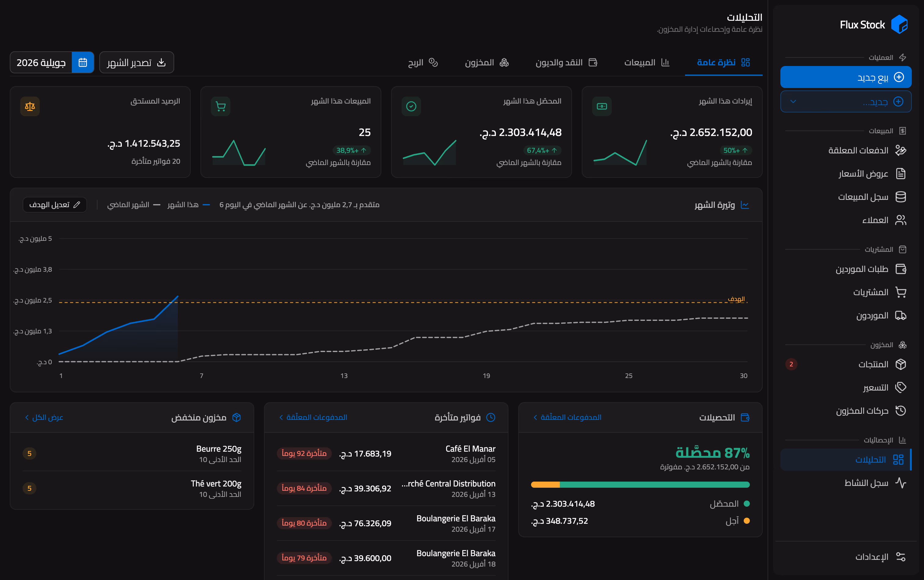Click the التحصيلات wallet header icon
Image resolution: width=924 pixels, height=580 pixels.
coord(745,417)
